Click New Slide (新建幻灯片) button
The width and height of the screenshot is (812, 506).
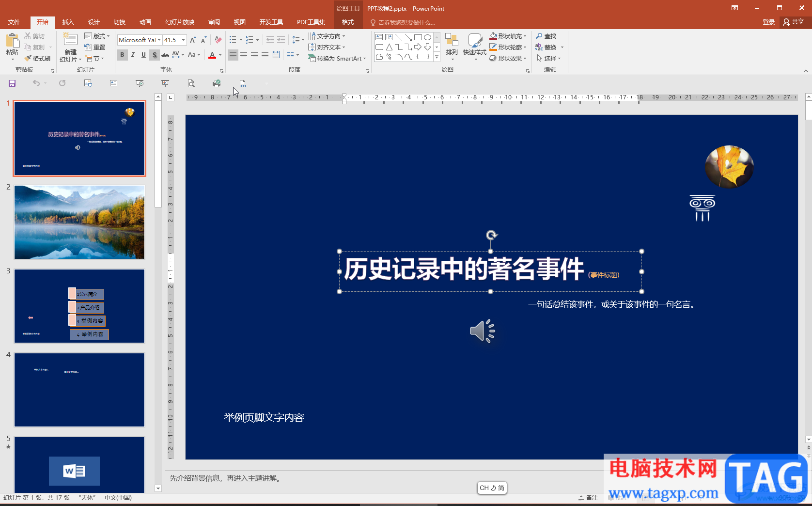click(70, 47)
